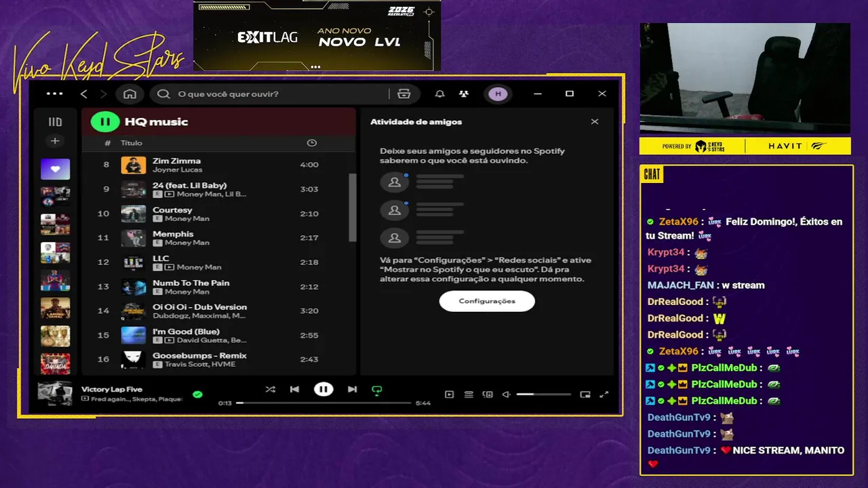Click the 'Configurações' button
868x488 pixels.
tap(487, 301)
